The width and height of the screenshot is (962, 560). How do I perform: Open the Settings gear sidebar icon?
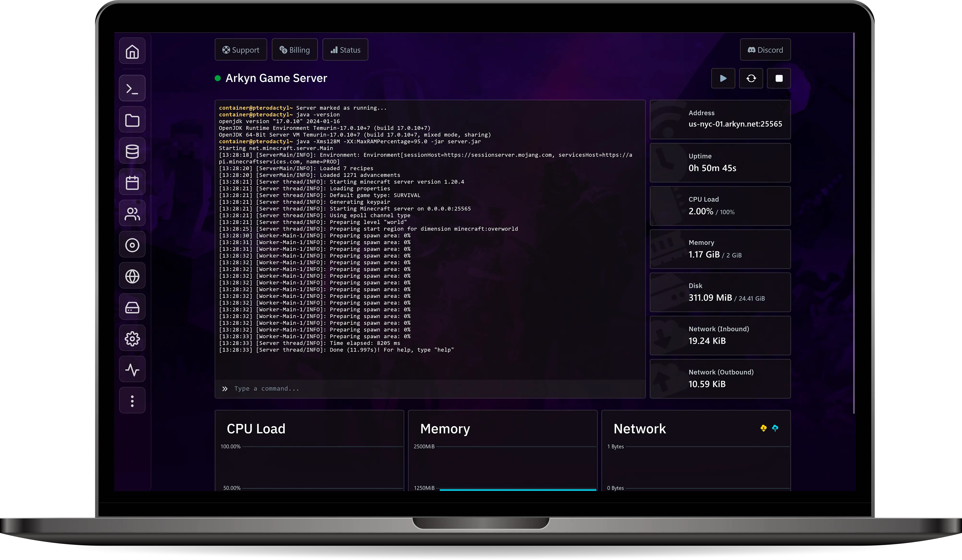(132, 338)
